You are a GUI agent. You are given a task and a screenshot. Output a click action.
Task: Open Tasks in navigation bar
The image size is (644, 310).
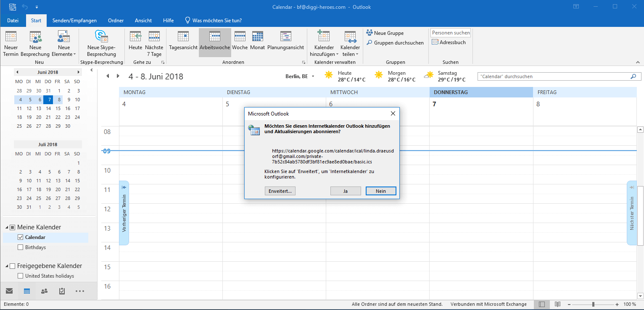point(62,291)
